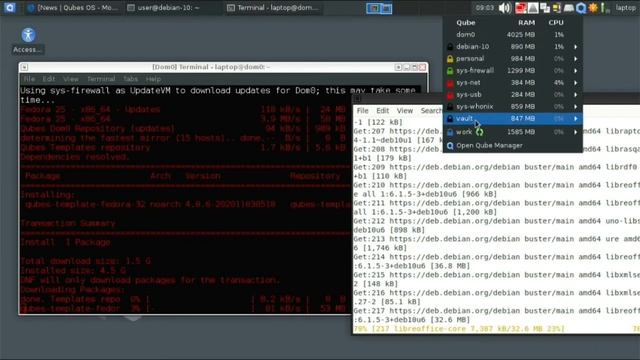Select the sys-net qube name
640x360 pixels.
[x=468, y=83]
